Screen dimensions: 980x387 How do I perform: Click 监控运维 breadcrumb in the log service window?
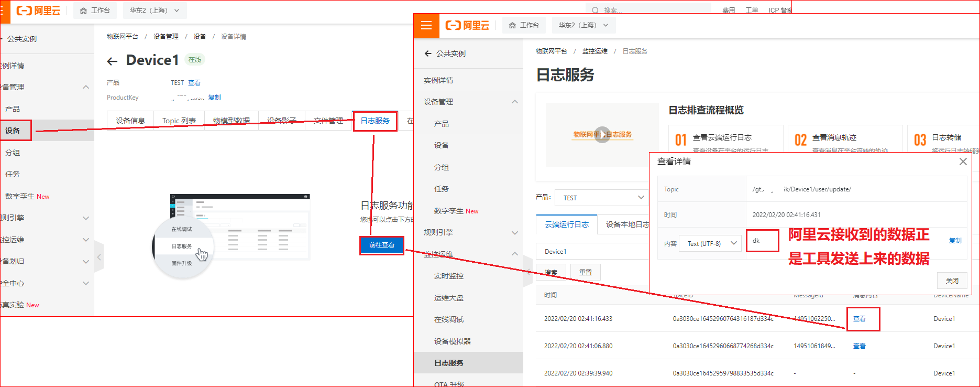[x=595, y=51]
